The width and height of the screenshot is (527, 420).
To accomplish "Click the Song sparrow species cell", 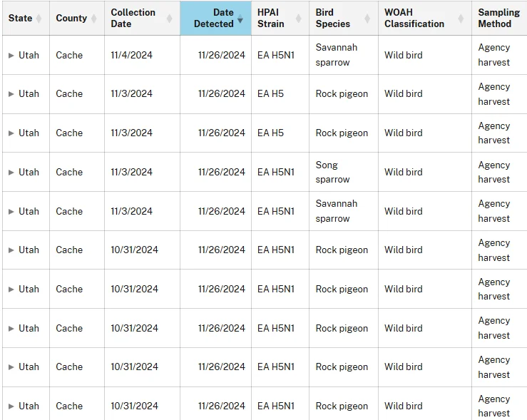I will click(x=344, y=172).
